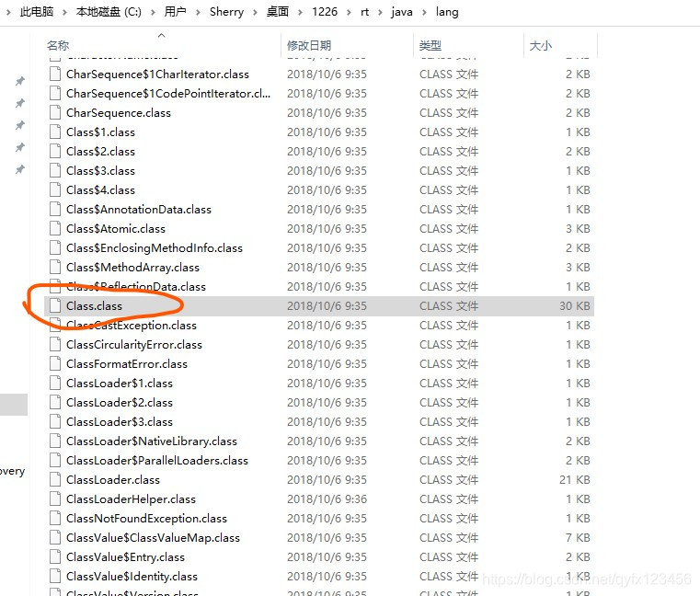Viewport: 700px width, 596px height.
Task: Click the second pin icon in the sidebar
Action: [x=19, y=103]
